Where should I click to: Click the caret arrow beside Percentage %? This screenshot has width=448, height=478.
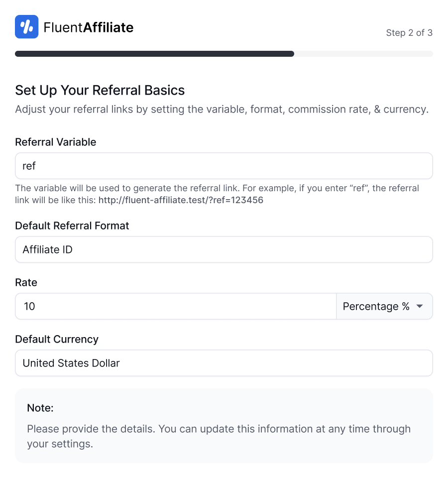[420, 306]
